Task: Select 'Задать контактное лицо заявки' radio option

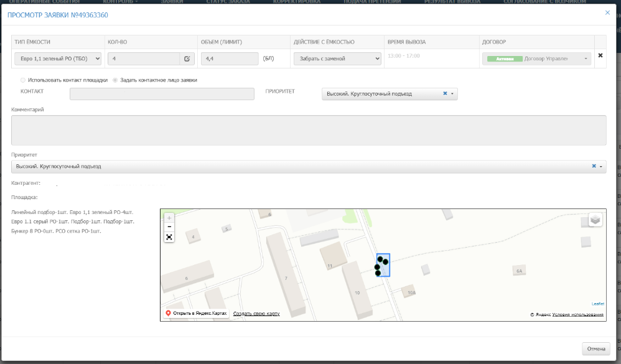Action: pyautogui.click(x=115, y=80)
